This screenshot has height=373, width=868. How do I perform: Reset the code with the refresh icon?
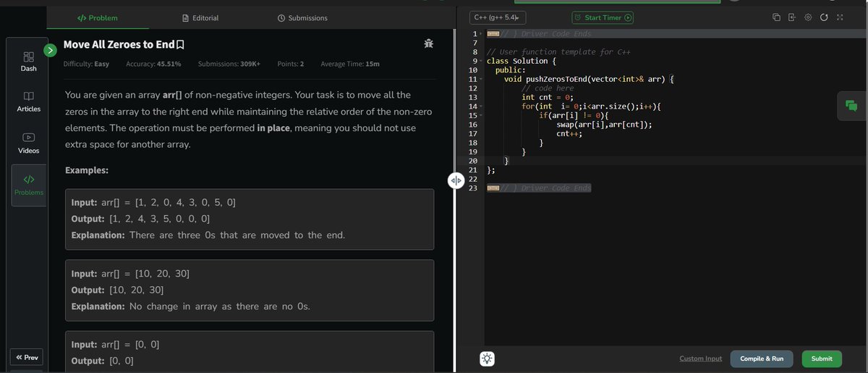coord(824,17)
